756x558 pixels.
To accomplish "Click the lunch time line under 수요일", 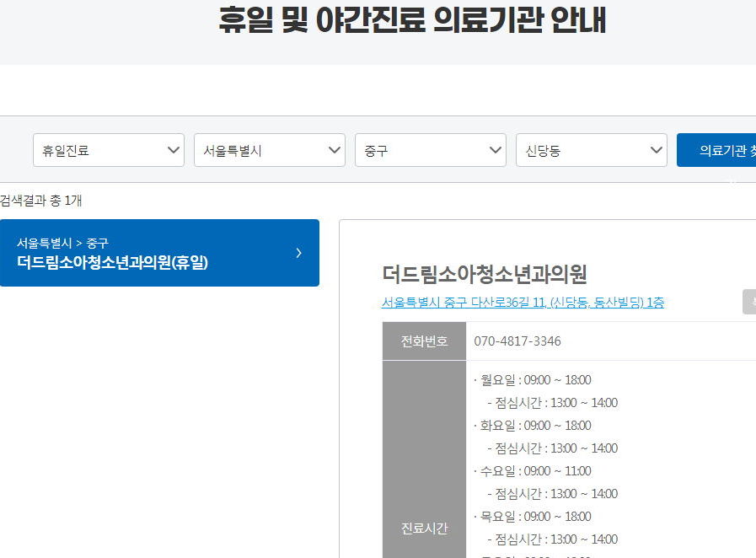I will pyautogui.click(x=553, y=494).
